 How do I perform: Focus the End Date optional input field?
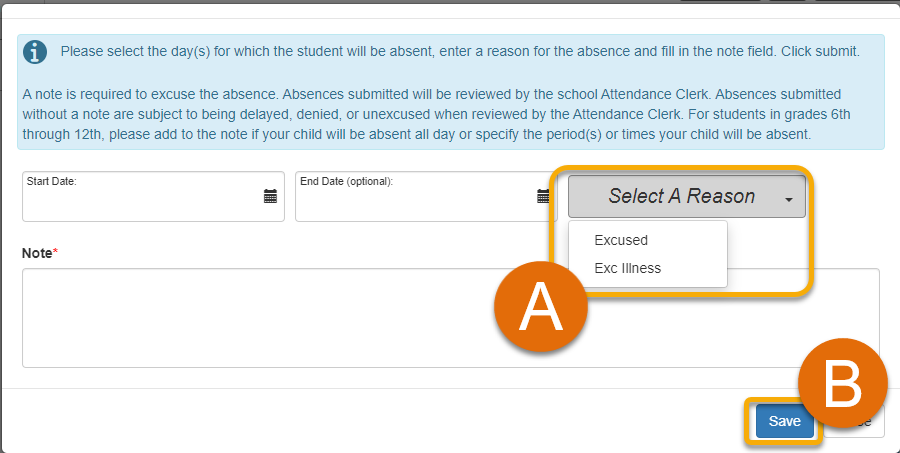pyautogui.click(x=425, y=196)
